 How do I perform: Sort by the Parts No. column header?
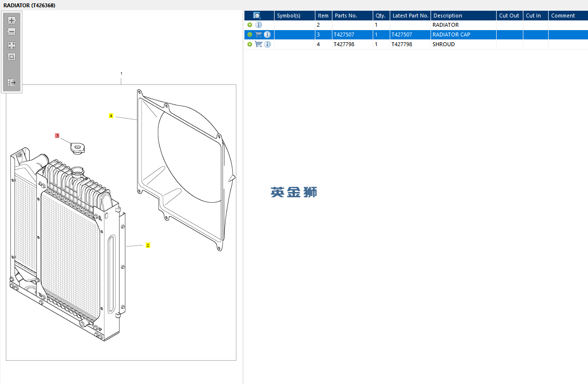352,16
